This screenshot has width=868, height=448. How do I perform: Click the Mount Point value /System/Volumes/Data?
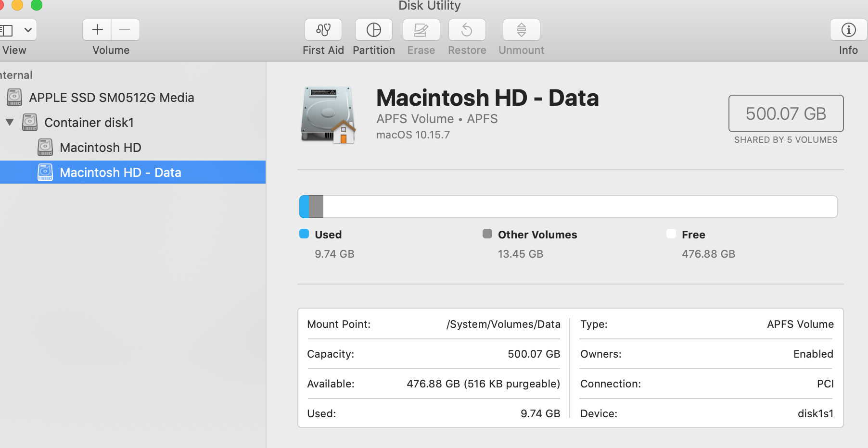[503, 324]
